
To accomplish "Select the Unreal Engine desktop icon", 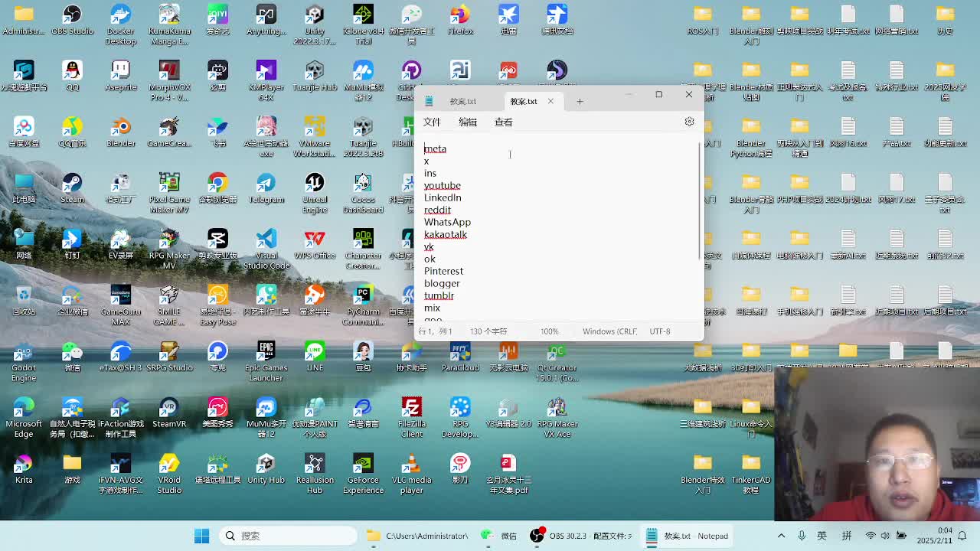I will [315, 193].
